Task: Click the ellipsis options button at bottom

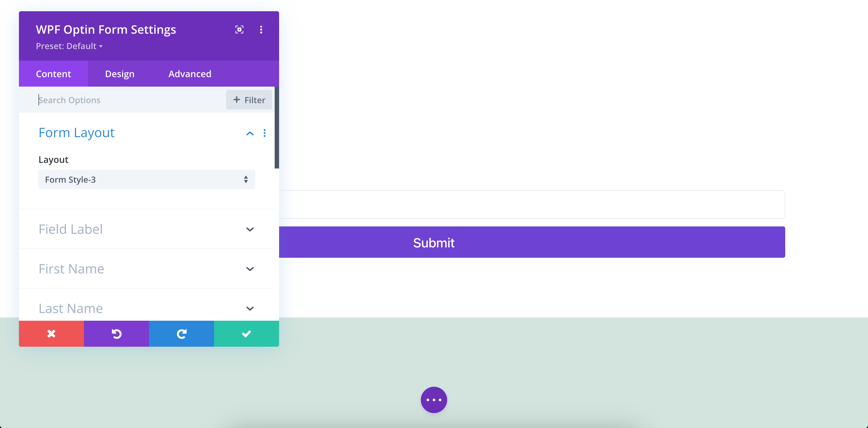Action: coord(434,399)
